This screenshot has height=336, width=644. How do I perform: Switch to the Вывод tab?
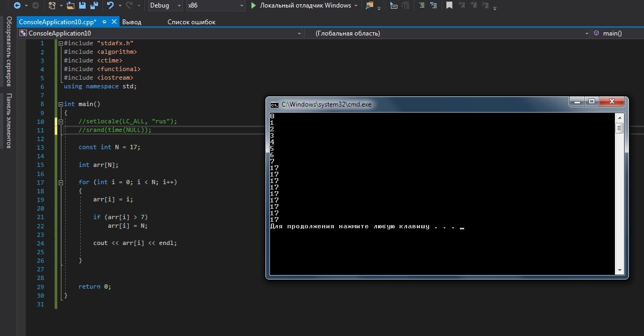[131, 22]
